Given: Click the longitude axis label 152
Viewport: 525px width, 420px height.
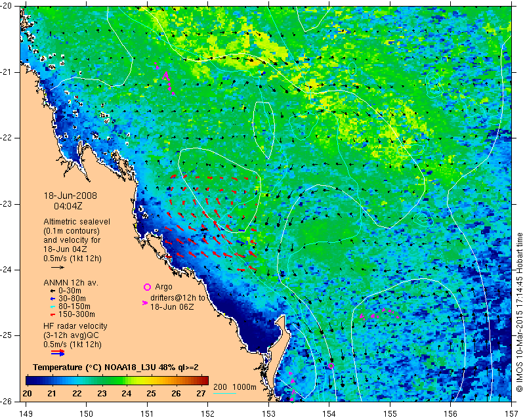Looking at the screenshot, I should tap(207, 413).
